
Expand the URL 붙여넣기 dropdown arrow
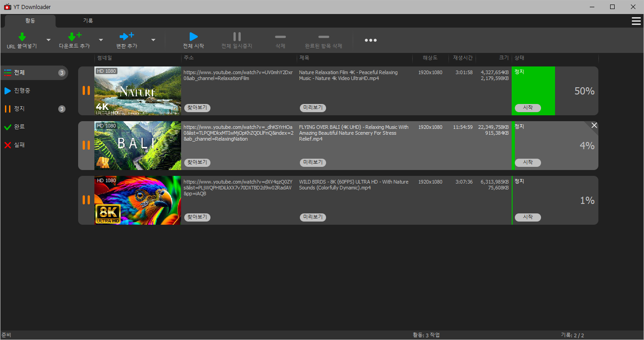[x=48, y=40]
